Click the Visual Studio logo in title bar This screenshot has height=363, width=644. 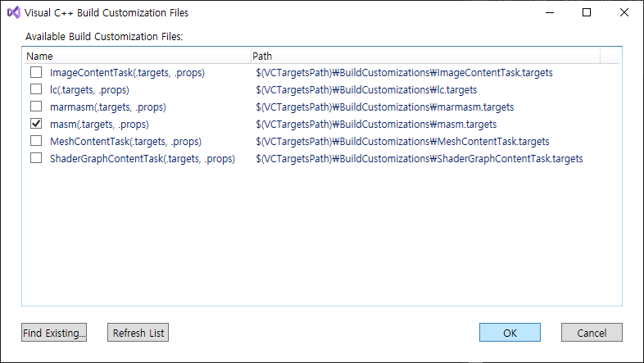click(x=14, y=12)
